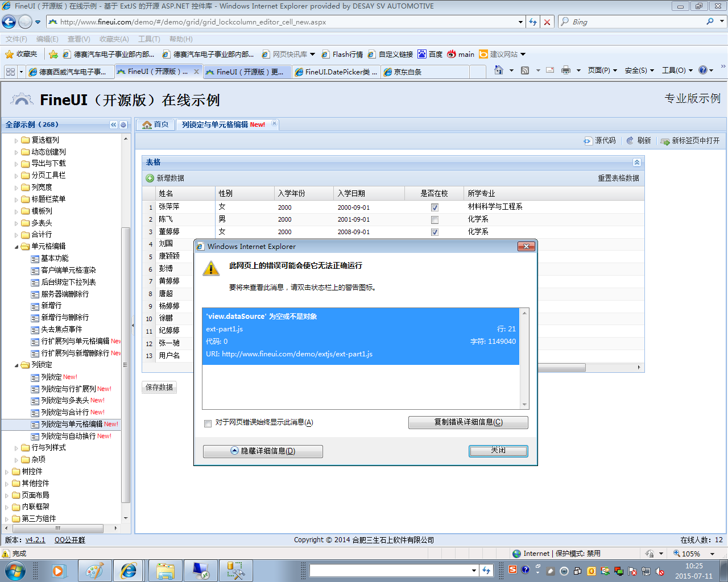Click the sidebar settings gear icon
Viewport: 728px width, 582px height.
[123, 124]
